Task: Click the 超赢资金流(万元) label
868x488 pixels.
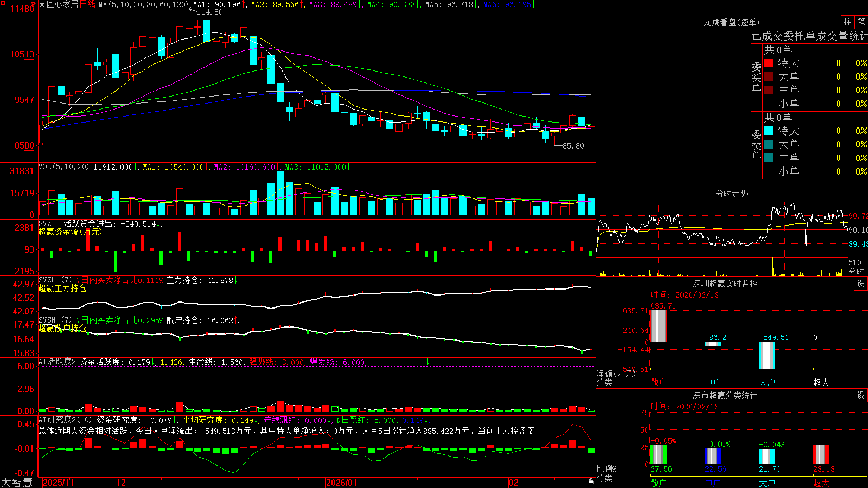Action: (70, 232)
